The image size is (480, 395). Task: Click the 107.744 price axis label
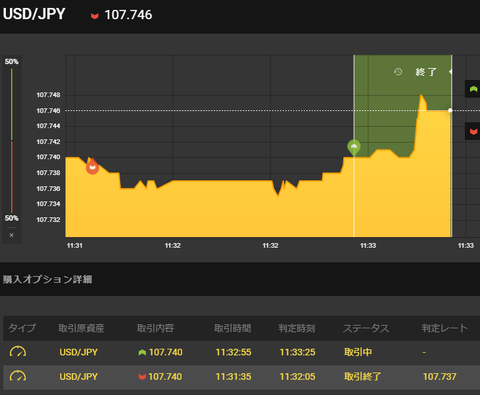48,126
